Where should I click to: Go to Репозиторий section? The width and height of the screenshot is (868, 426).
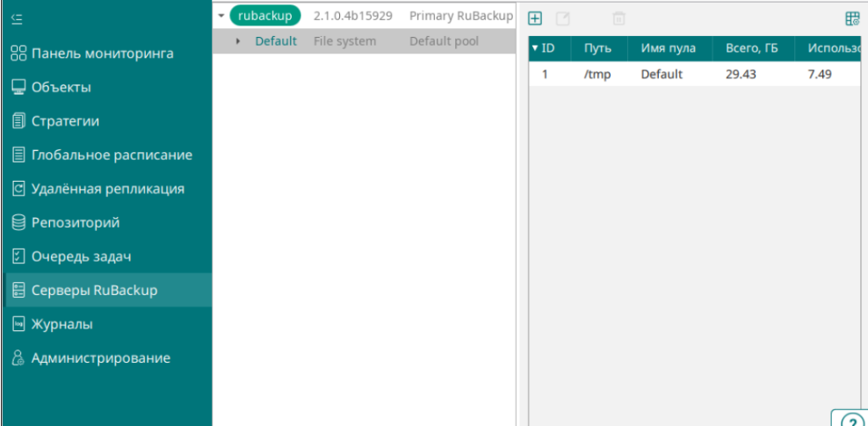coord(76,222)
